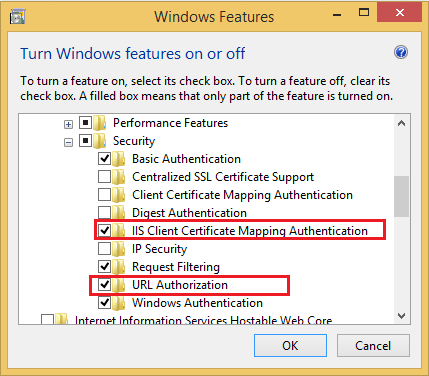Click the Request Filtering folder icon
This screenshot has height=376, width=429.
(x=119, y=267)
